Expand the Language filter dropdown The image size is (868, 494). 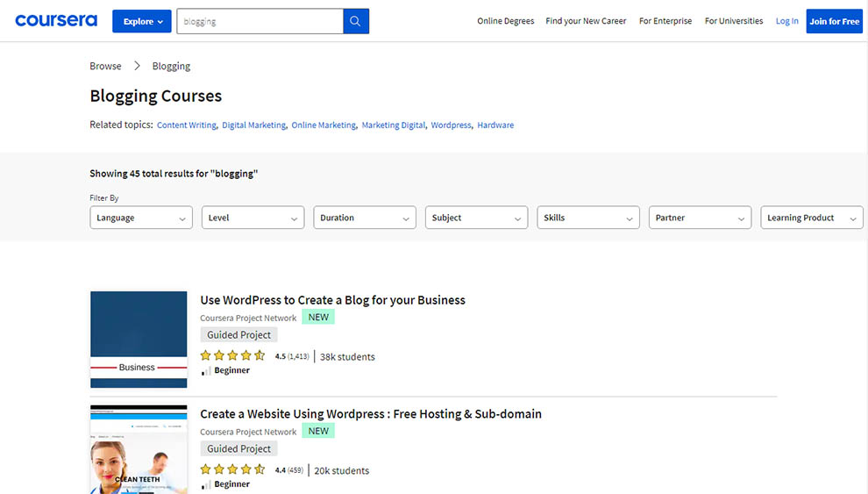click(x=141, y=218)
